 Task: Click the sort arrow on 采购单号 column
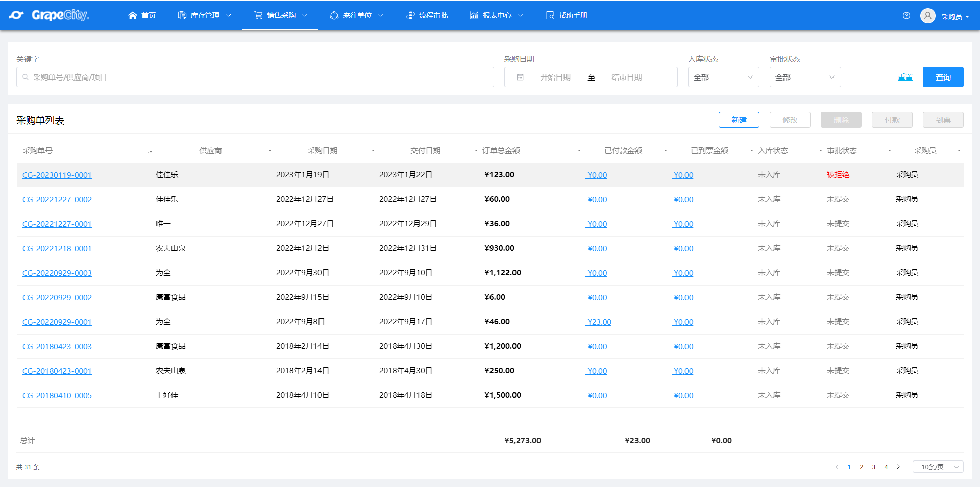coord(150,151)
